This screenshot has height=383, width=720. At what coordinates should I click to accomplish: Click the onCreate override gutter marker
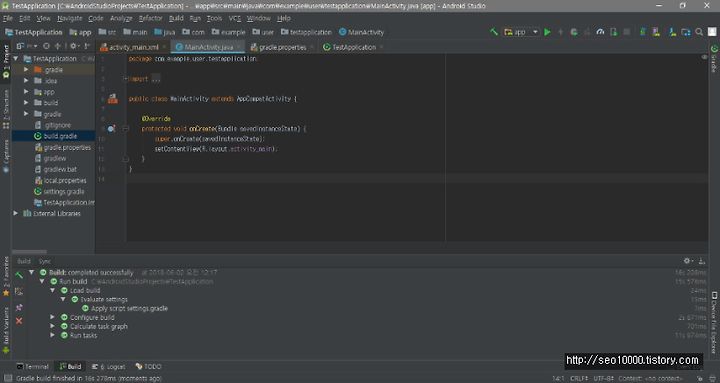point(111,129)
